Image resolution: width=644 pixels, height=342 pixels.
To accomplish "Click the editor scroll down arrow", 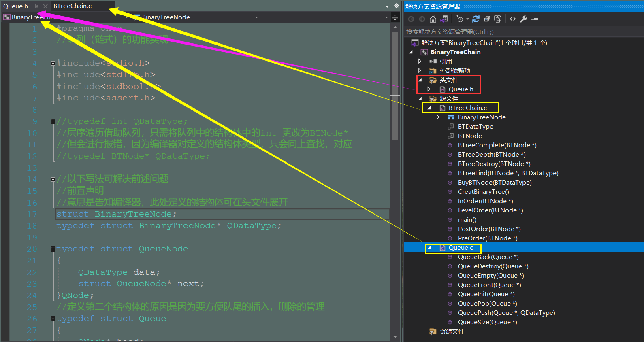I will point(395,337).
